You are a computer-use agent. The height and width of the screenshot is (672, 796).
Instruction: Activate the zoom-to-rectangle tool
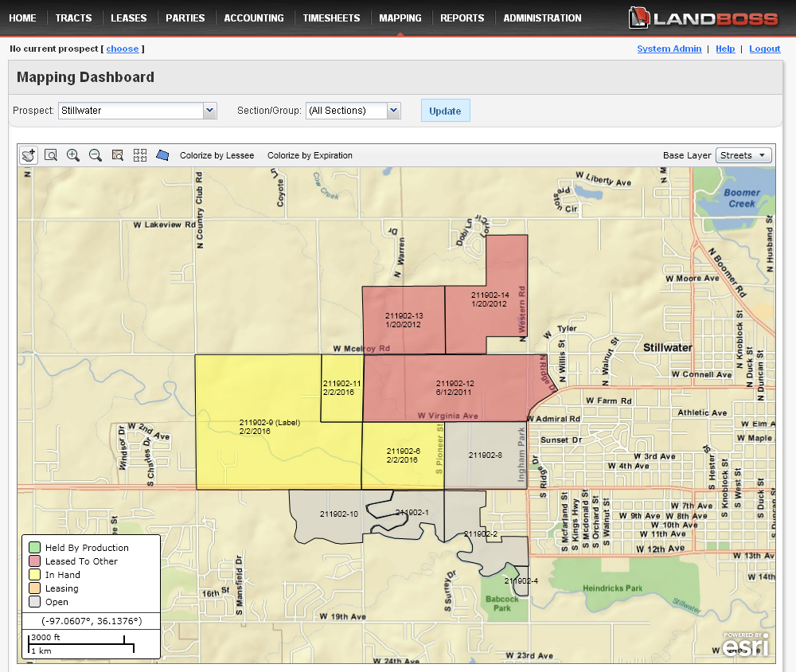coord(51,155)
